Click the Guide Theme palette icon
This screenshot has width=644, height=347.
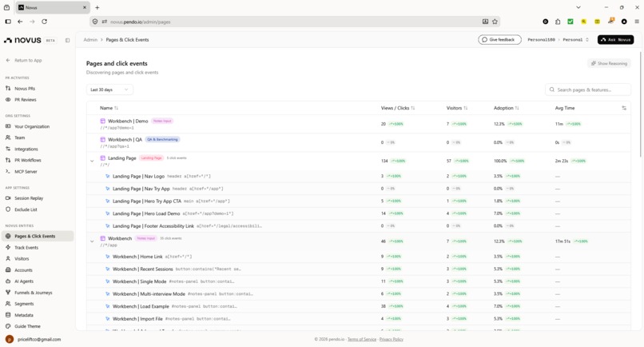pos(8,326)
